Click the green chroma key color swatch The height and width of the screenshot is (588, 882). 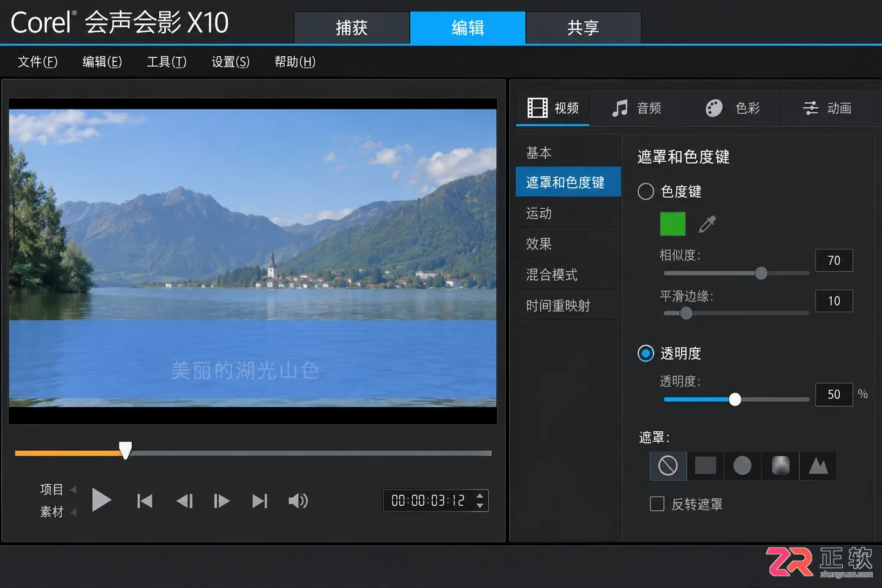pos(673,224)
